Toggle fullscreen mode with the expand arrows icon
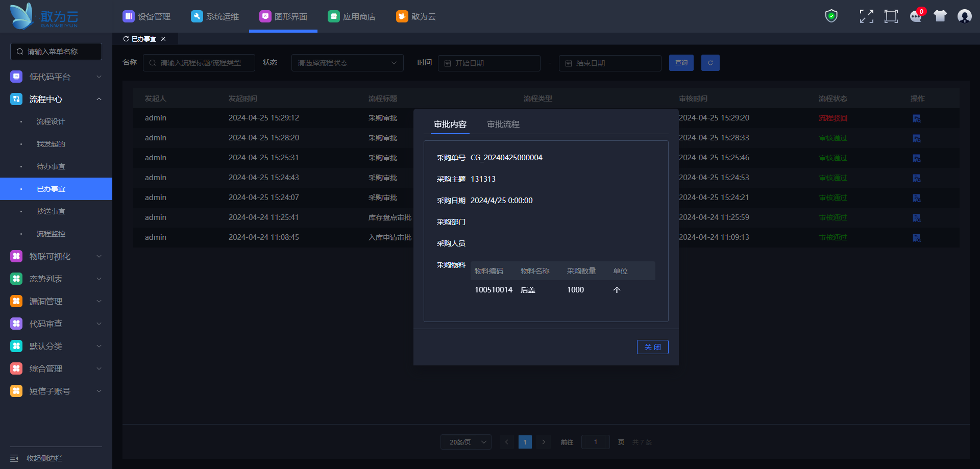Screen dimensions: 980x469 866,16
